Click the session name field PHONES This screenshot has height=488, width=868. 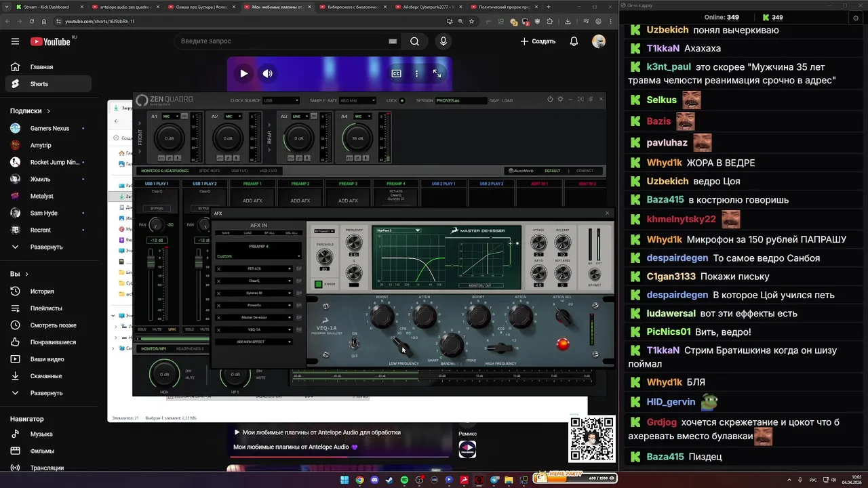point(460,100)
